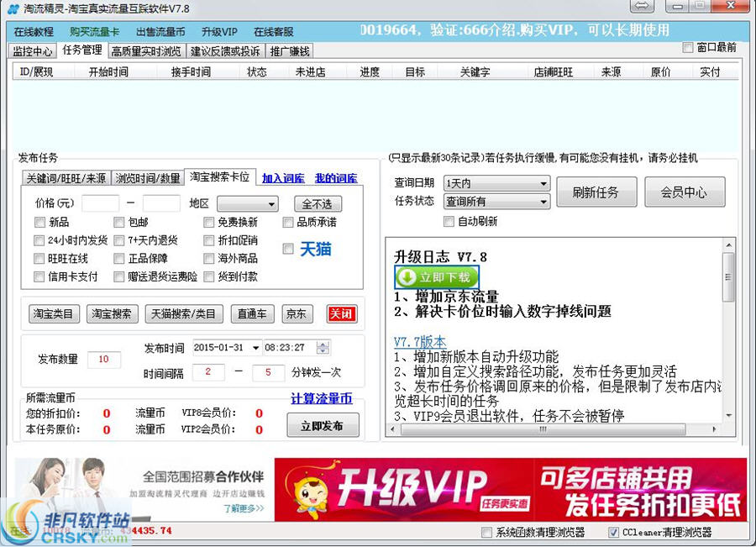The width and height of the screenshot is (756, 547).
Task: Enable 赠送退货运费险 checkbox
Action: click(118, 276)
